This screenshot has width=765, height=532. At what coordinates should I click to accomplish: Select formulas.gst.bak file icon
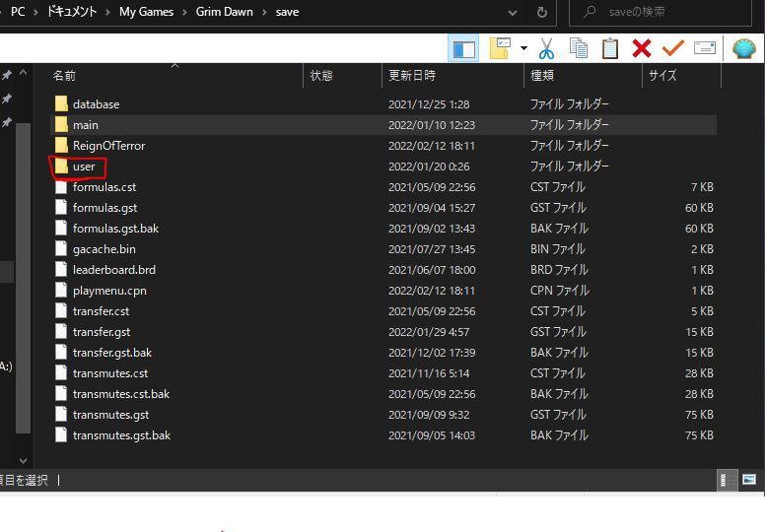[61, 229]
